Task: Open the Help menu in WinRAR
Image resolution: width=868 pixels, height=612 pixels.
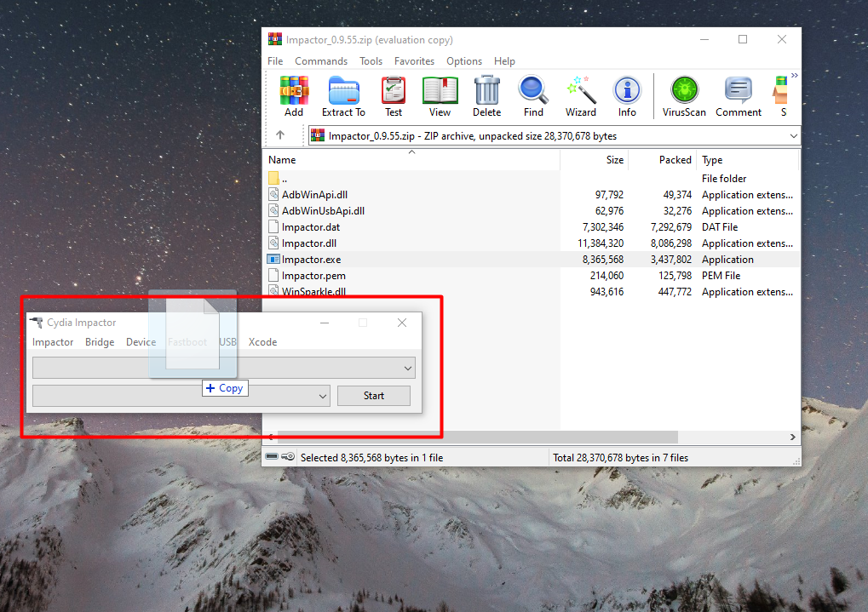Action: (504, 61)
